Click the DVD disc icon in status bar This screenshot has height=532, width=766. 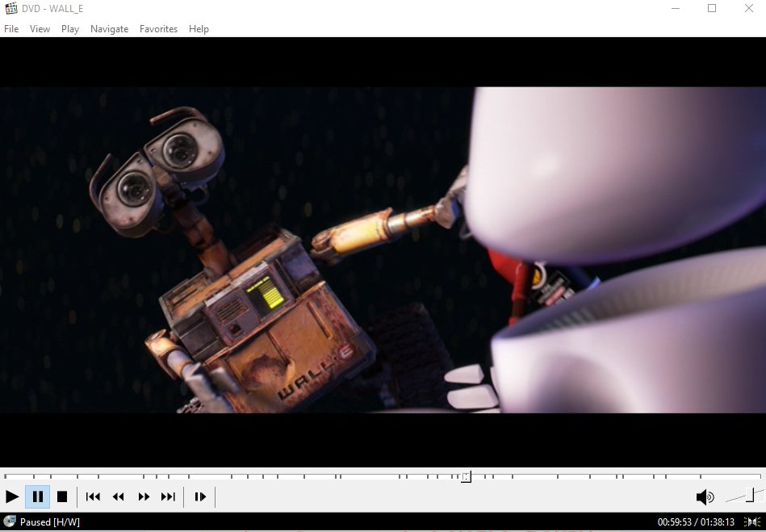9,522
